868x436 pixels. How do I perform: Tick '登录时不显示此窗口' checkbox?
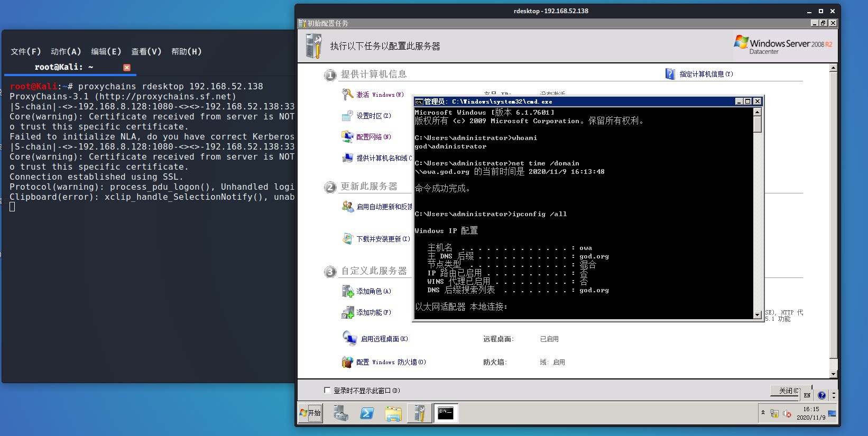(327, 391)
